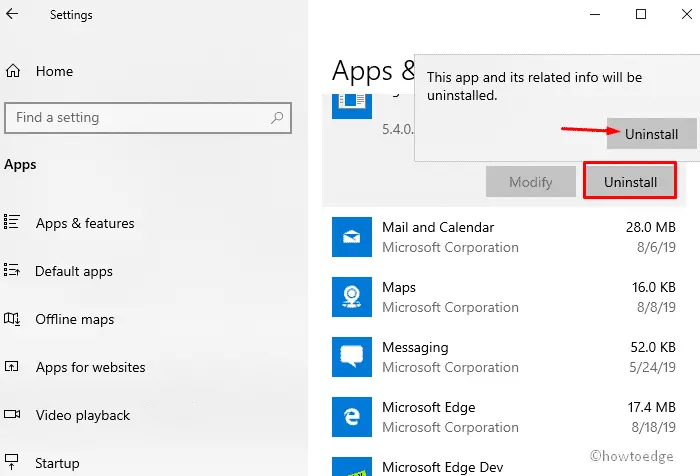
Task: Confirm Uninstall in the popup dialog
Action: pyautogui.click(x=651, y=134)
